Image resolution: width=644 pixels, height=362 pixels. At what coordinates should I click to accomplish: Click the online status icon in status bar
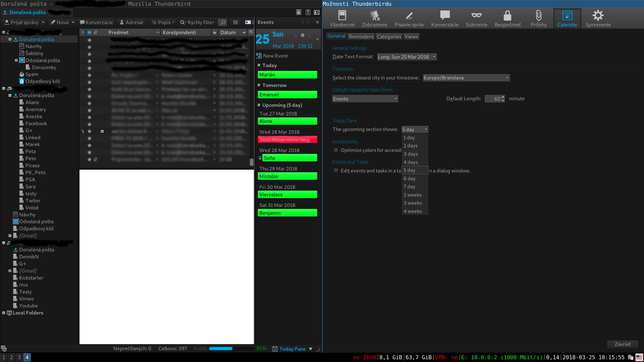pyautogui.click(x=4, y=348)
